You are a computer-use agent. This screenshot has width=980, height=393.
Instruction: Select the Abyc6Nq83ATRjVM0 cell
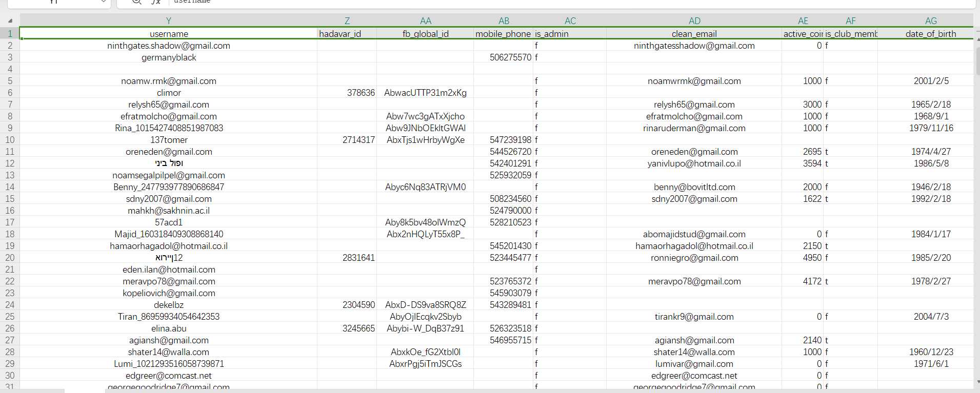pos(426,187)
